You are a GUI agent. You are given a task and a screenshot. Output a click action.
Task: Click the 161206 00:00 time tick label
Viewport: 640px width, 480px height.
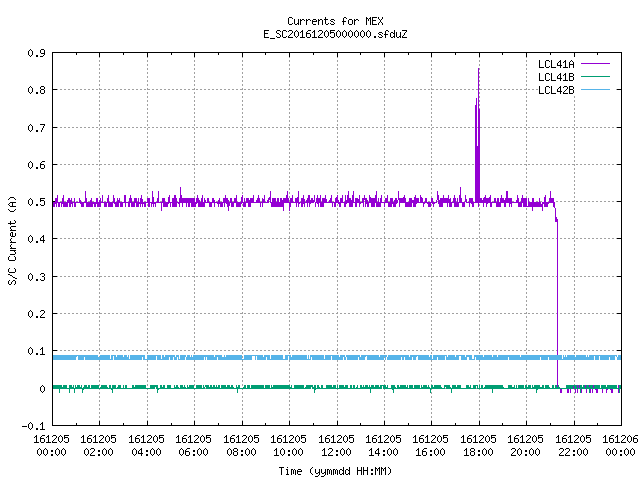pyautogui.click(x=620, y=446)
